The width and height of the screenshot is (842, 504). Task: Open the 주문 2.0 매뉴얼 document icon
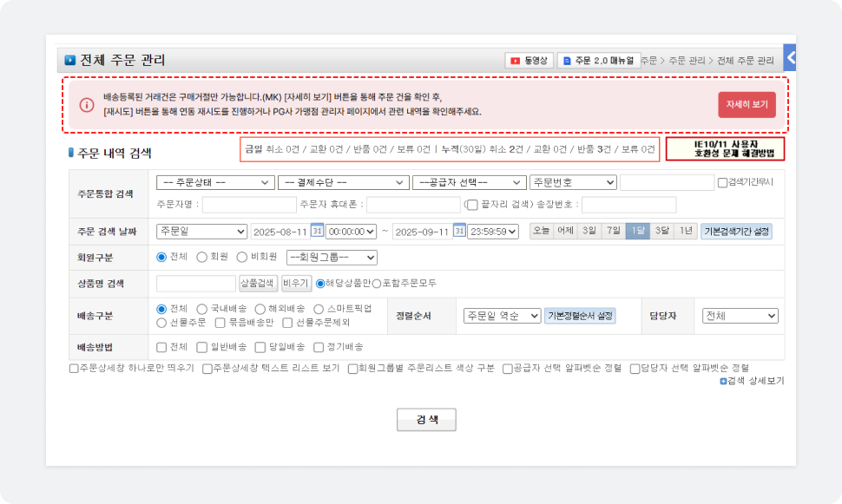click(x=568, y=61)
